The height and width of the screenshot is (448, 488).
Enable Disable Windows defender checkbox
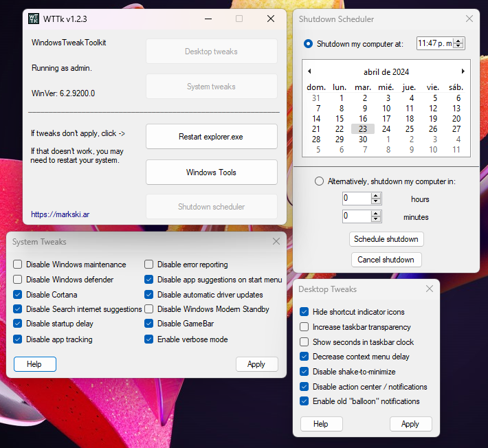[x=17, y=280]
